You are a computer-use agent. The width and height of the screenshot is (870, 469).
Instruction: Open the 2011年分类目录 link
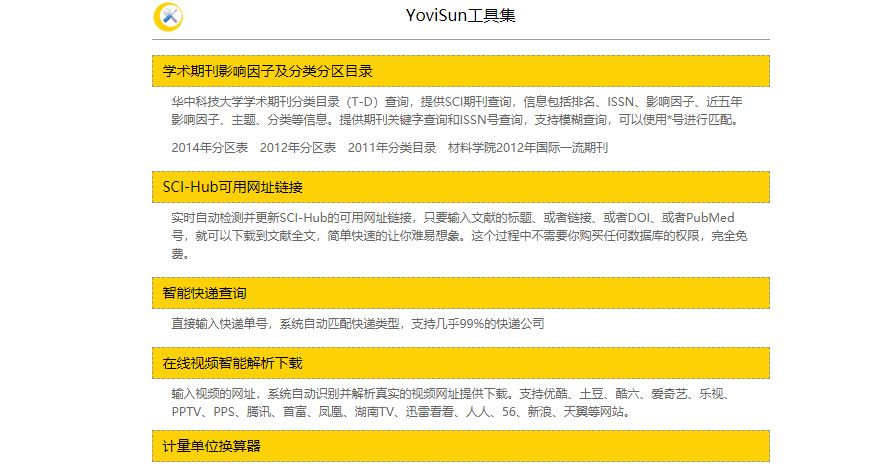point(392,148)
